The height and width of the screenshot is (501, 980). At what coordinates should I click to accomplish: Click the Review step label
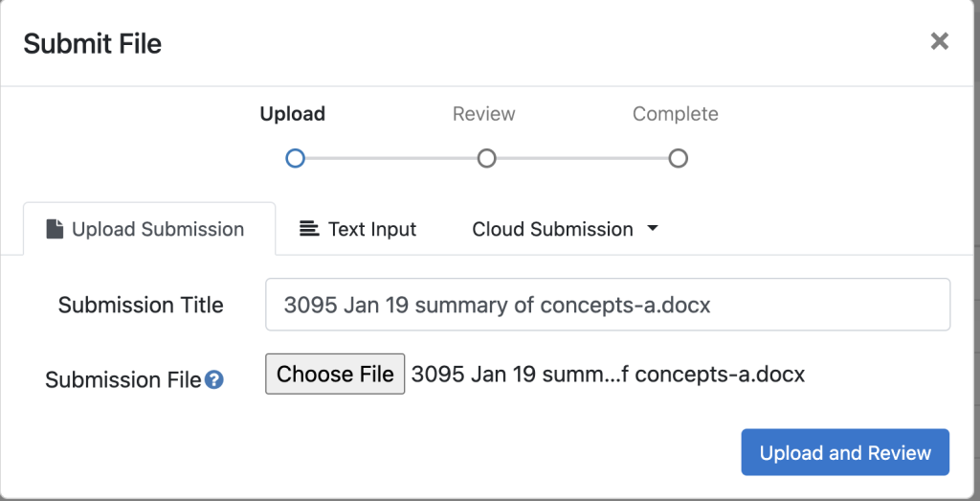(x=484, y=114)
